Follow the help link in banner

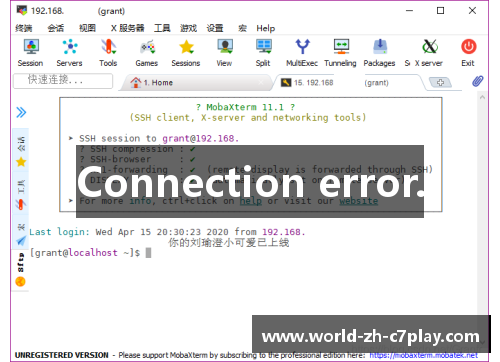coord(251,201)
